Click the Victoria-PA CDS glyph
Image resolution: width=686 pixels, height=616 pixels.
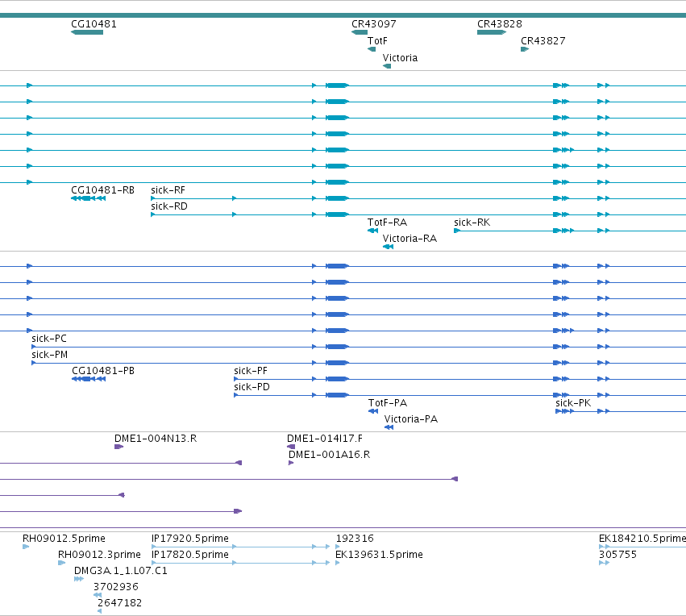389,427
